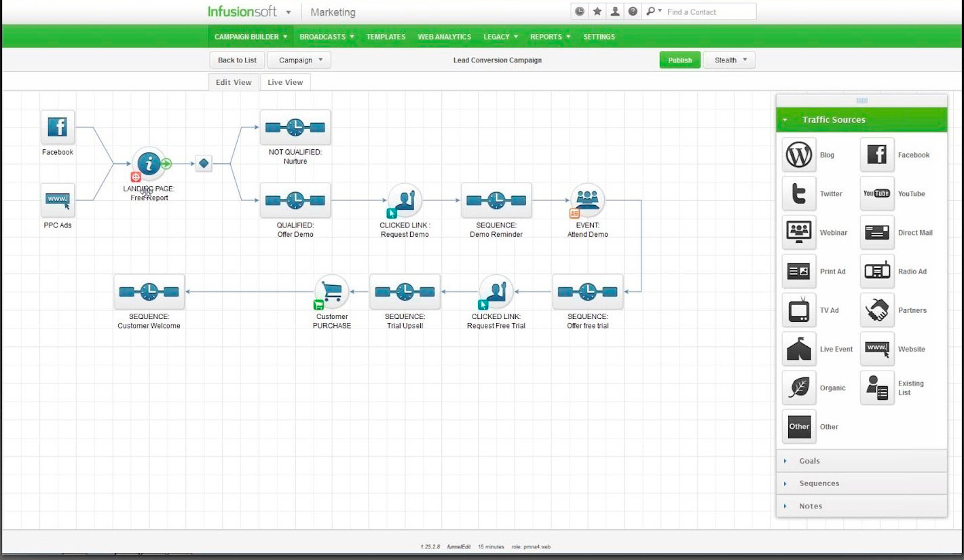Click the green arrow badge on Landing Page
This screenshot has width=964, height=560.
167,164
